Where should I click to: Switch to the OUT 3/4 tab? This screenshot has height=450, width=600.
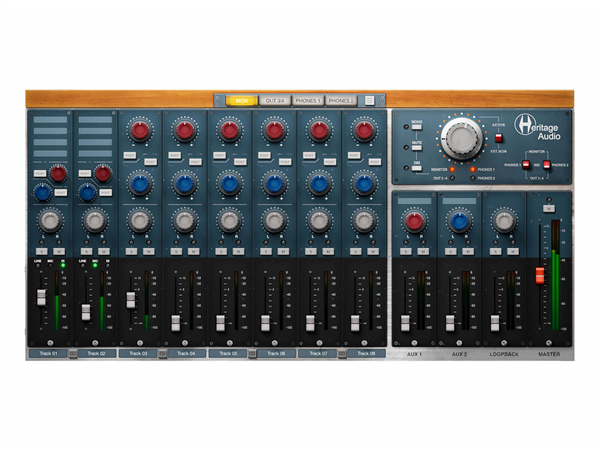coord(274,100)
